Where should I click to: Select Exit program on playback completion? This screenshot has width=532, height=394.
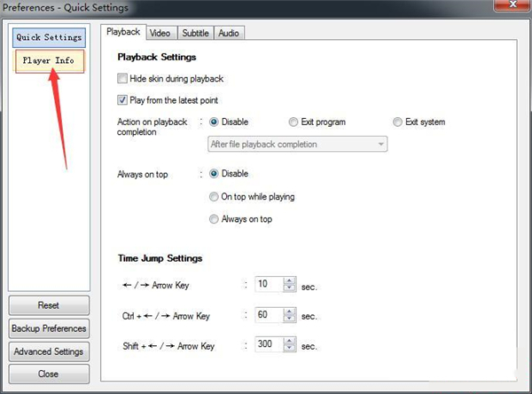coord(294,122)
